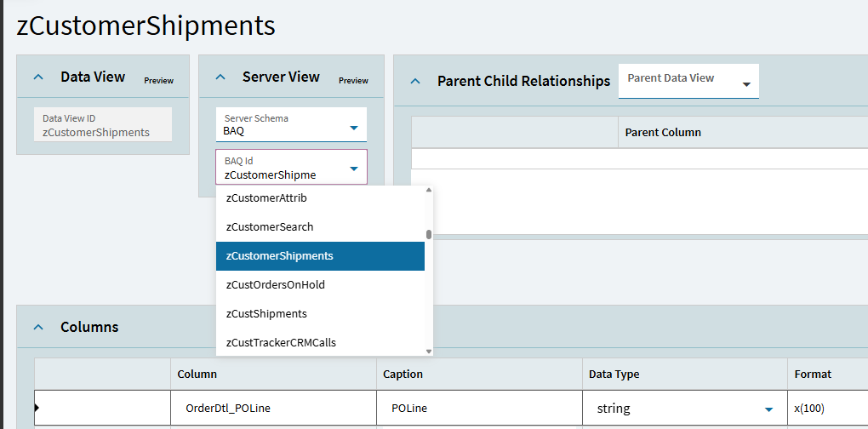Collapse Parent Child Relationships panel
Viewport: 868px width, 429px height.
click(x=415, y=82)
